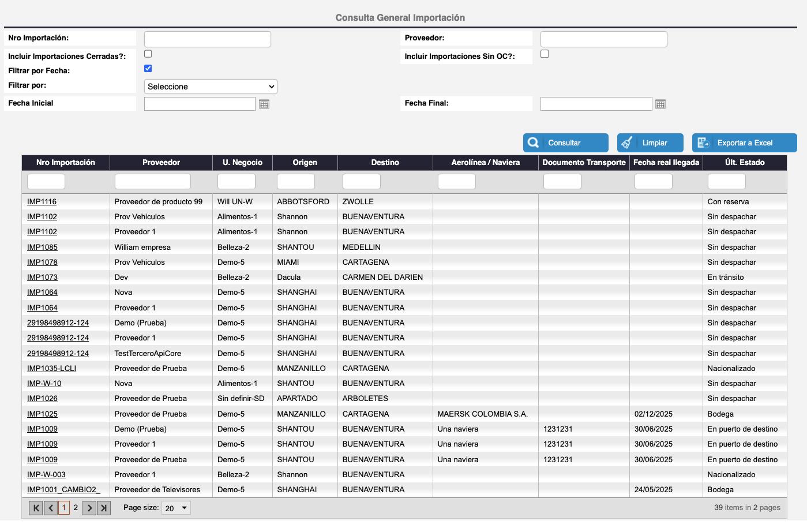Open the Fecha Inicial calendar picker
This screenshot has height=532, width=807.
(264, 104)
